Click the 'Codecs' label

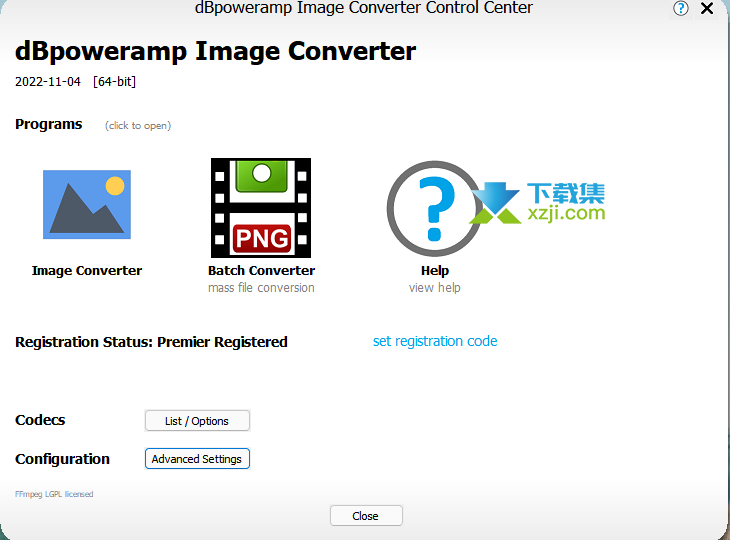click(x=40, y=420)
